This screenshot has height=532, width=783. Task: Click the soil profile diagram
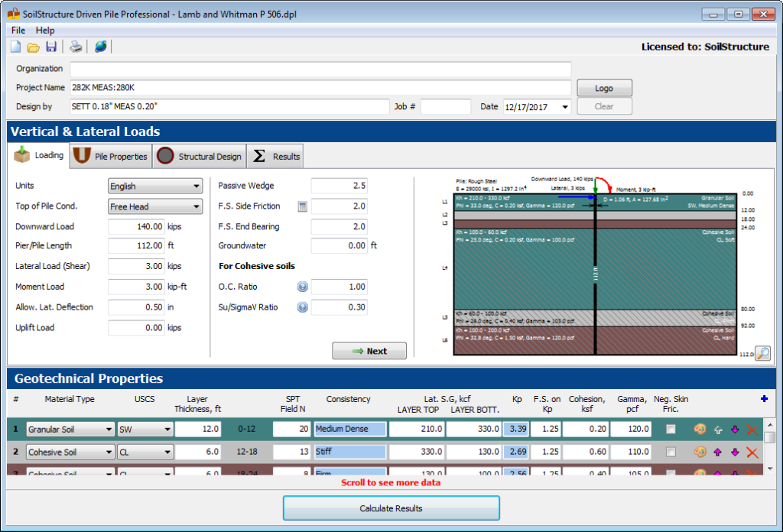click(x=594, y=274)
